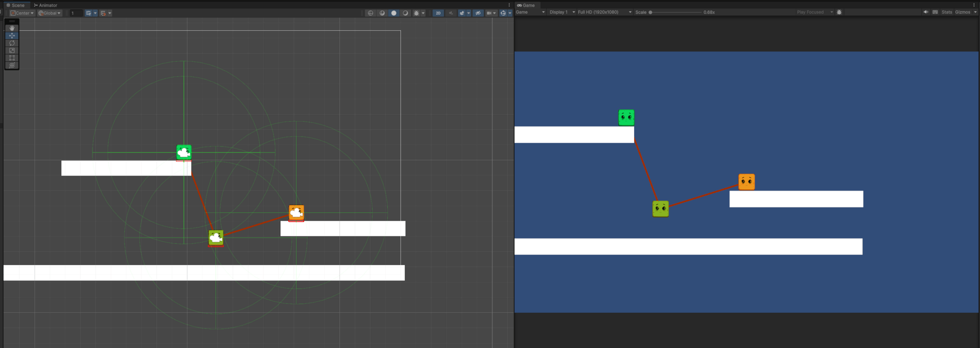
Task: Toggle scene visibility of hidden objects
Action: tap(478, 13)
